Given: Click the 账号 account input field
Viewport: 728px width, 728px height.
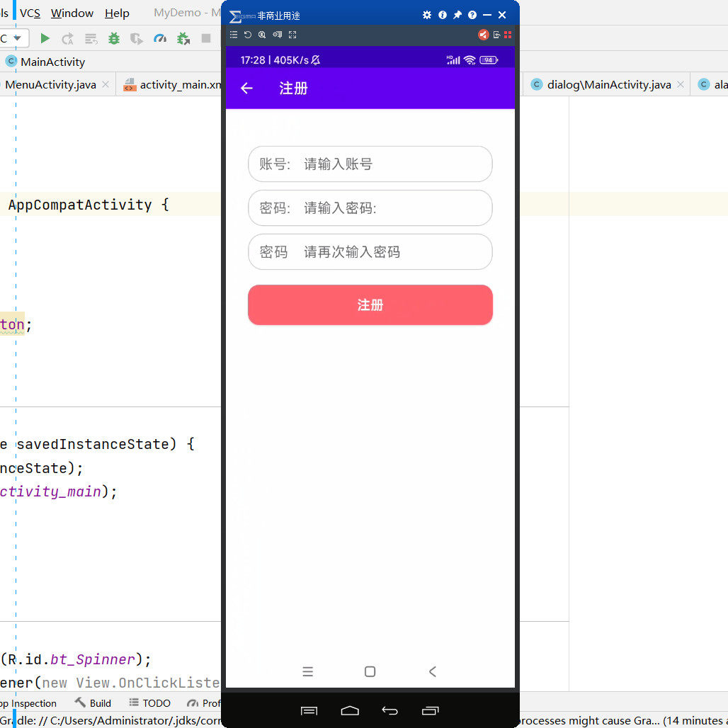Looking at the screenshot, I should (x=370, y=164).
